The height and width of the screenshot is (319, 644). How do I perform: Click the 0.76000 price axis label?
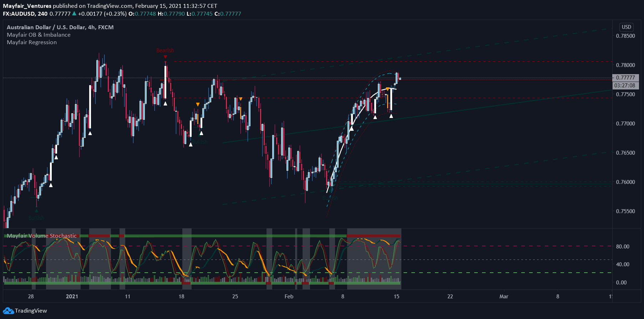(625, 182)
